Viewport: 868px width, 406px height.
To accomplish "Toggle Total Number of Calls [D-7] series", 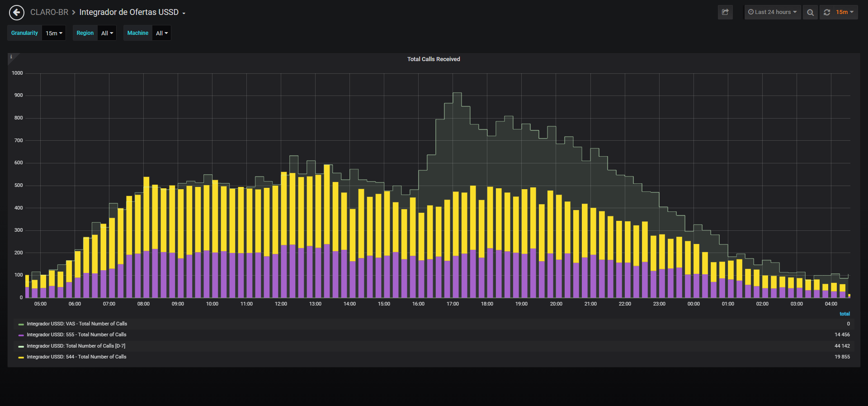I will [x=76, y=346].
